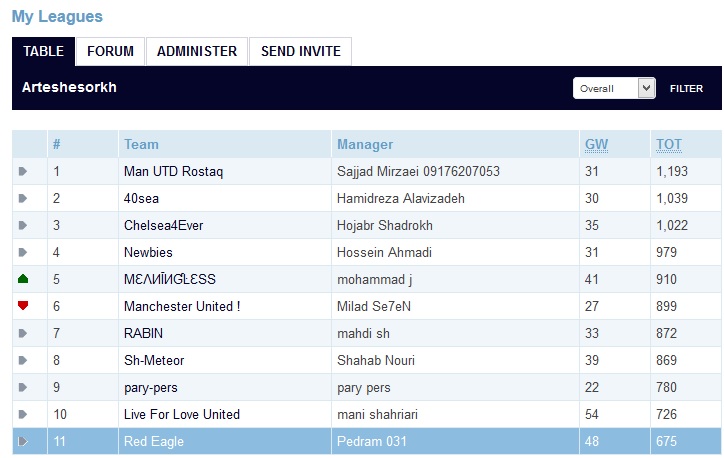724x458 pixels.
Task: Click the dropdown arrow next to Overall
Action: [x=646, y=88]
